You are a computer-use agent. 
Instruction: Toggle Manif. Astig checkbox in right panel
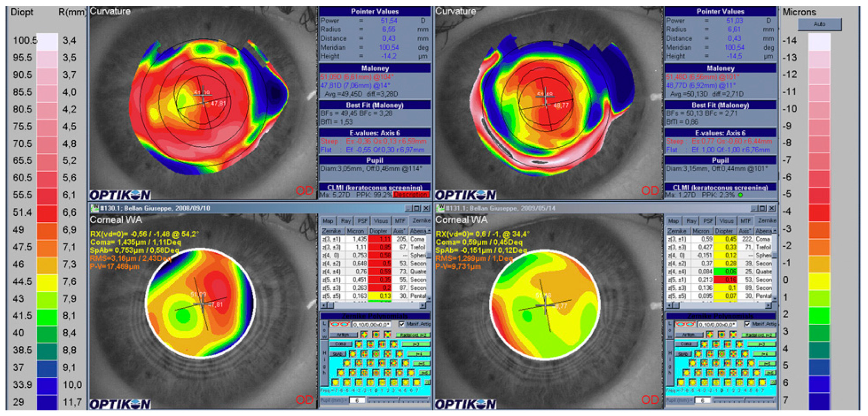point(747,324)
